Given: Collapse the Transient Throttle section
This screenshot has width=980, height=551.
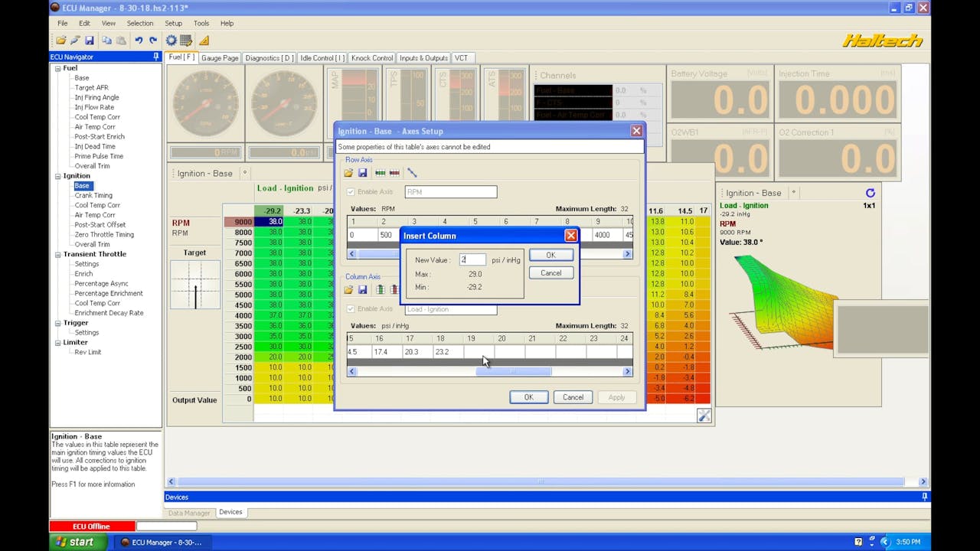Looking at the screenshot, I should 57,253.
